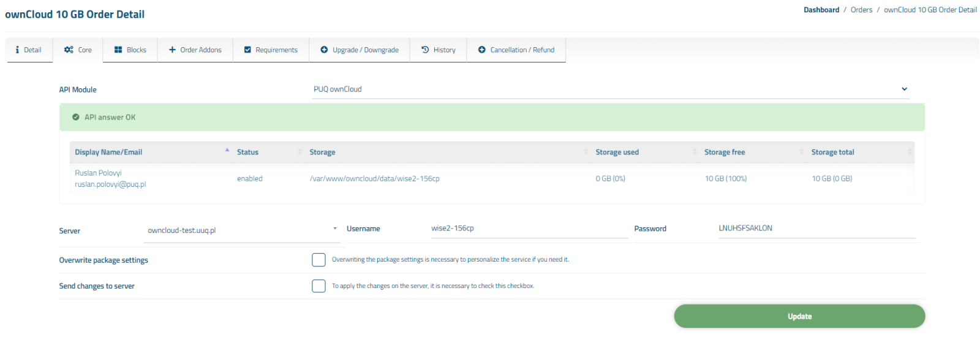980x351 pixels.
Task: Click the API answer OK check icon
Action: click(76, 118)
